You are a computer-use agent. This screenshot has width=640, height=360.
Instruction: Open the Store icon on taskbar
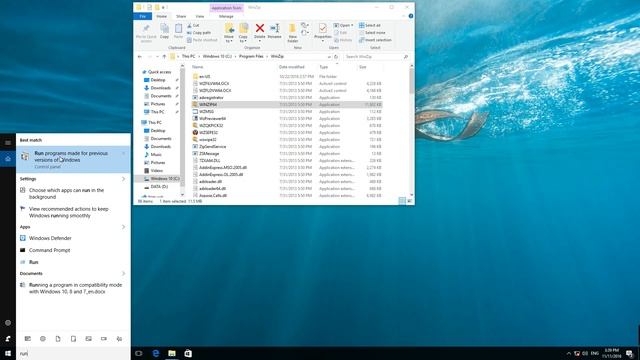[x=188, y=353]
